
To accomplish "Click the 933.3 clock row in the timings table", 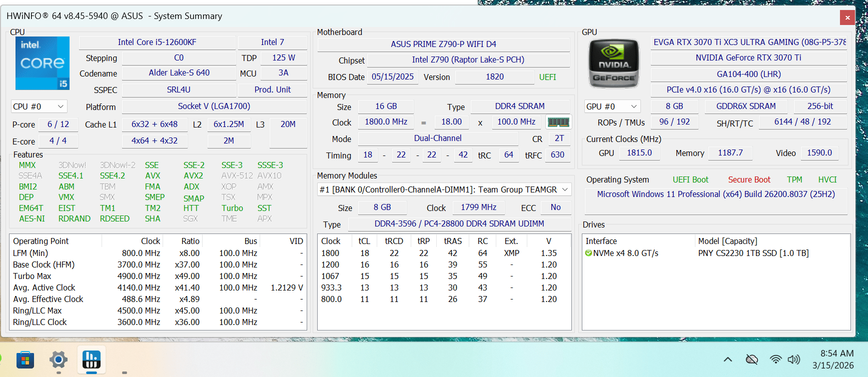I will (444, 287).
